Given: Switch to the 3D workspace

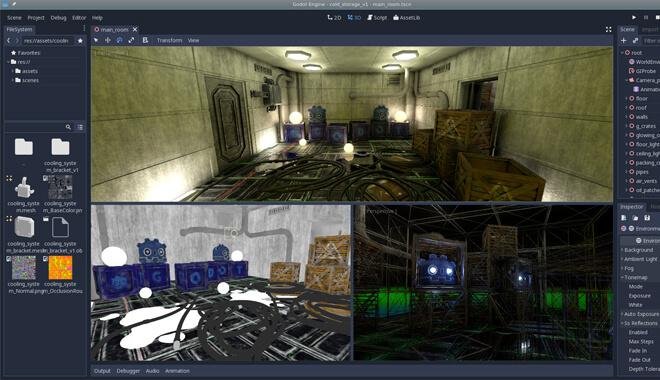Looking at the screenshot, I should click(354, 18).
